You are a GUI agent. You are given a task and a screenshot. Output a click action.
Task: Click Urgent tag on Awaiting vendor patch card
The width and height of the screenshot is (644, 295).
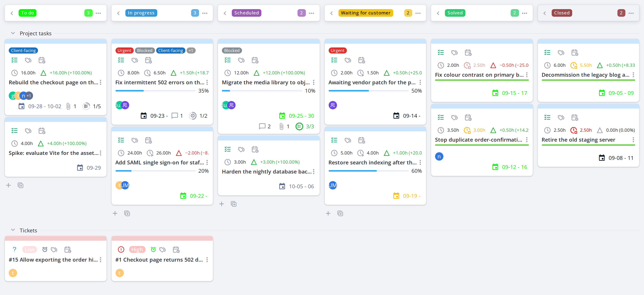coord(338,50)
